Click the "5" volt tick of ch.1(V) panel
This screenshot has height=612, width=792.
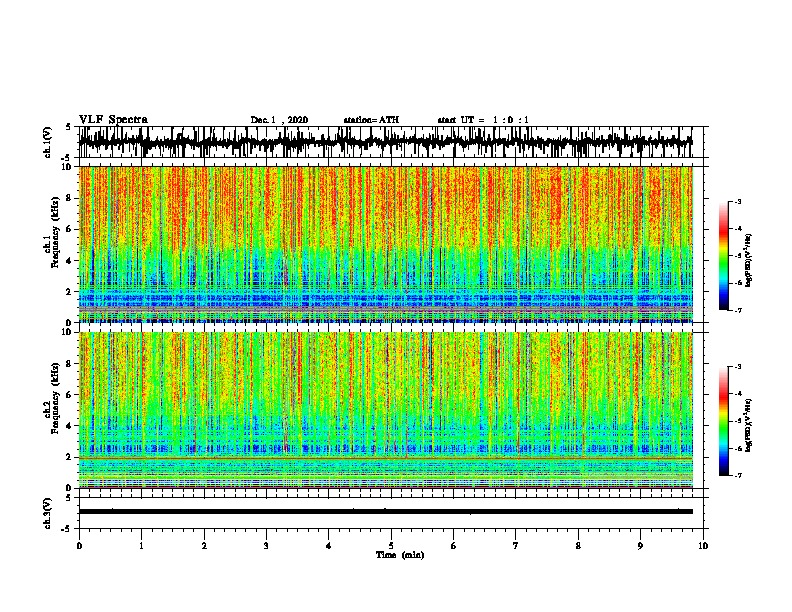68,127
